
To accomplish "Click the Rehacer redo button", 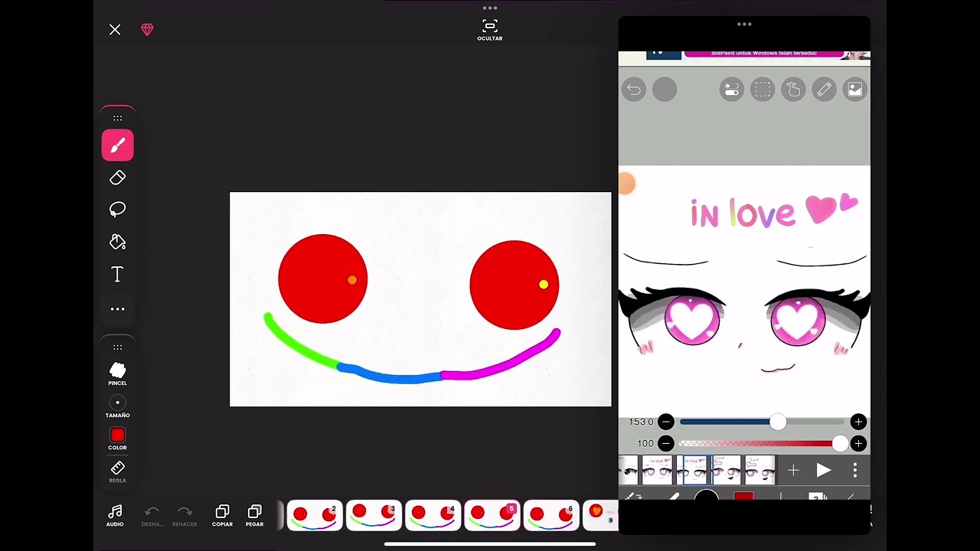I will 185,516.
